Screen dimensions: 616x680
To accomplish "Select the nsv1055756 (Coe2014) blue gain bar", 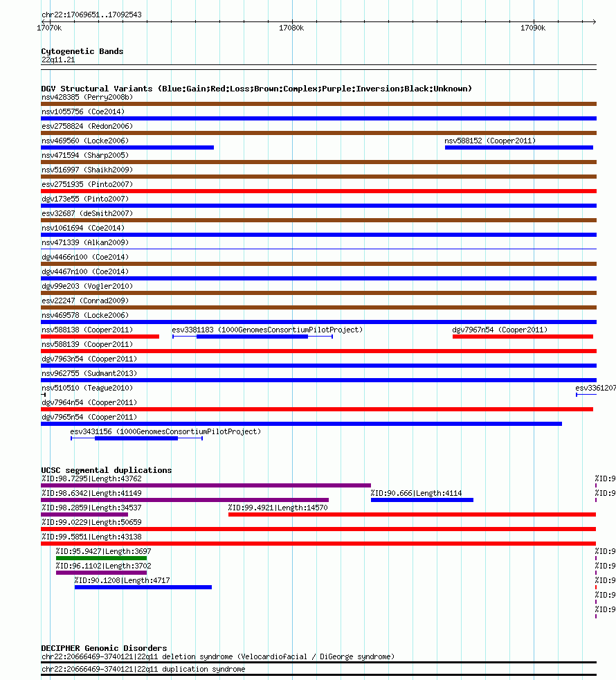I will pos(318,118).
